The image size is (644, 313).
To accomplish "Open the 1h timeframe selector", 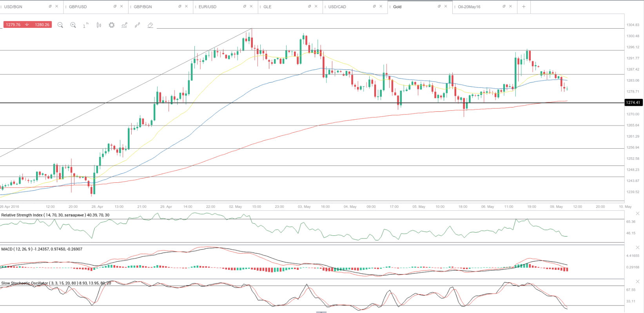I will click(x=85, y=25).
